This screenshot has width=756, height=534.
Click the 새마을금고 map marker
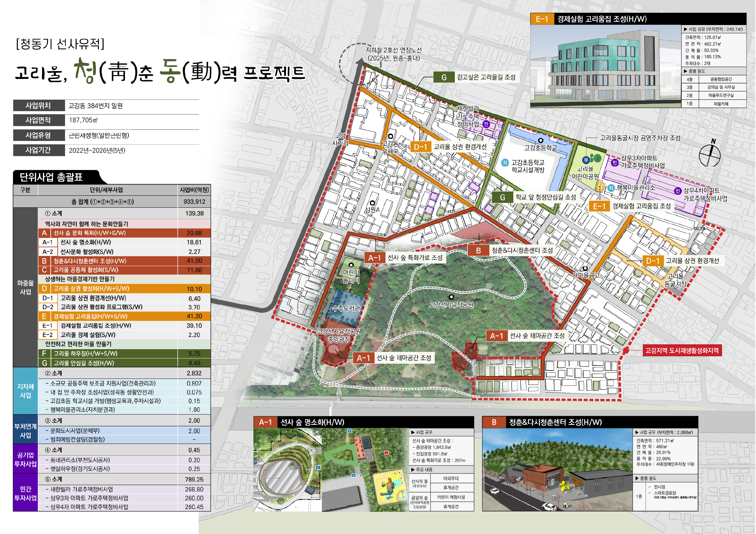[x=585, y=269]
